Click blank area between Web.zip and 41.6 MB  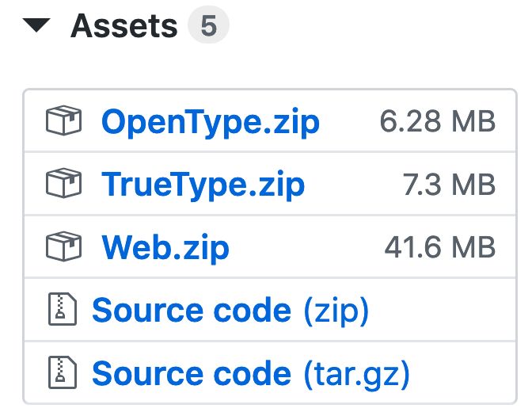[307, 247]
